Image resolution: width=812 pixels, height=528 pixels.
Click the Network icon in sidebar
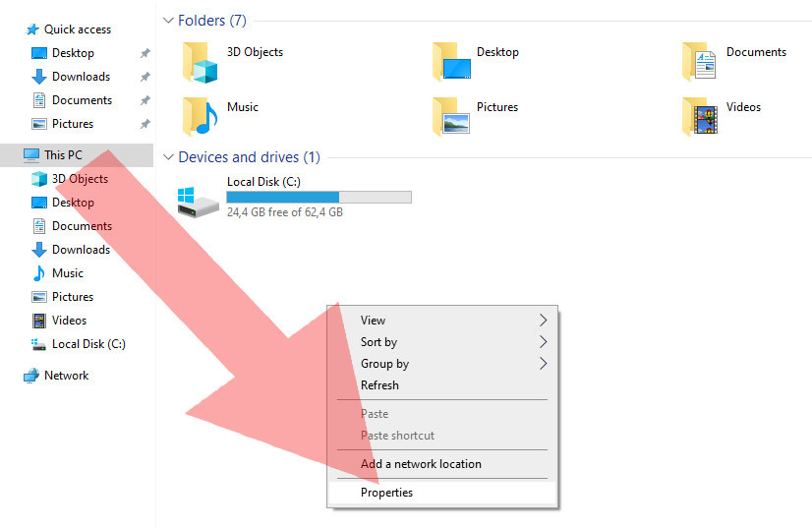pyautogui.click(x=31, y=376)
